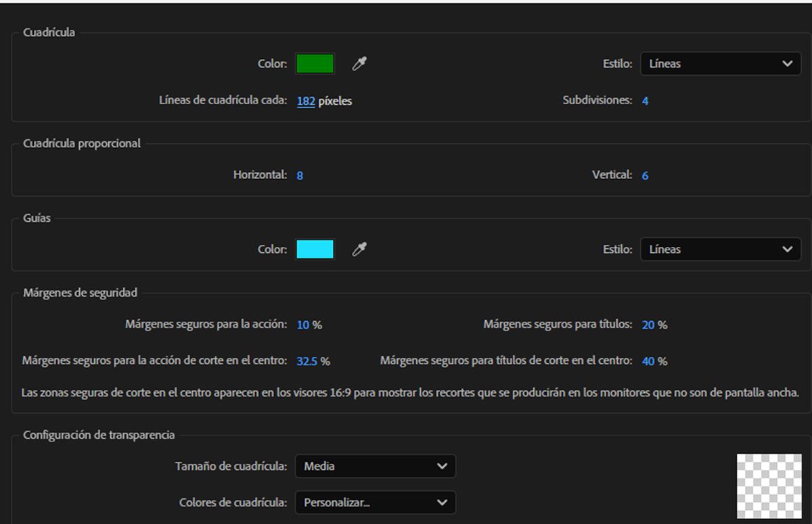Click the green grid Color swatch
The image size is (812, 524).
(315, 63)
